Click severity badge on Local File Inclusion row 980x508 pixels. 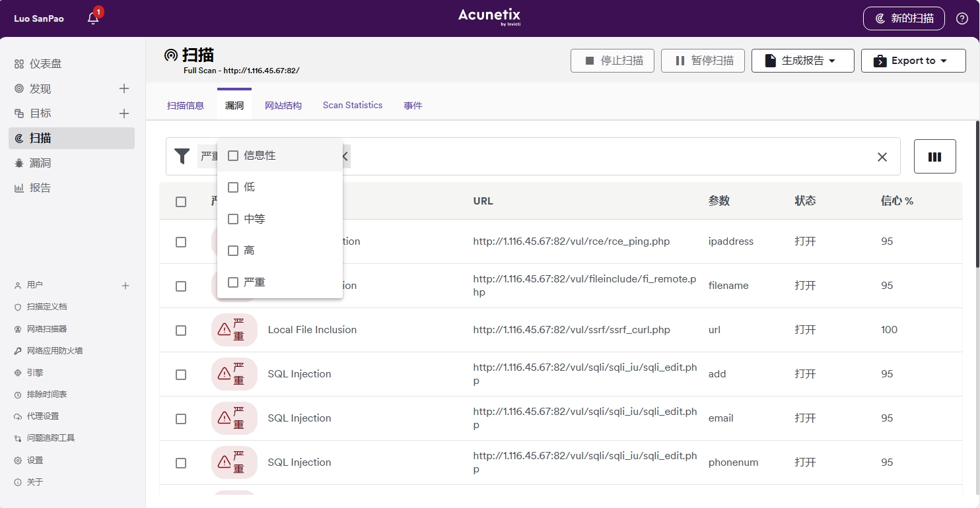pyautogui.click(x=234, y=330)
